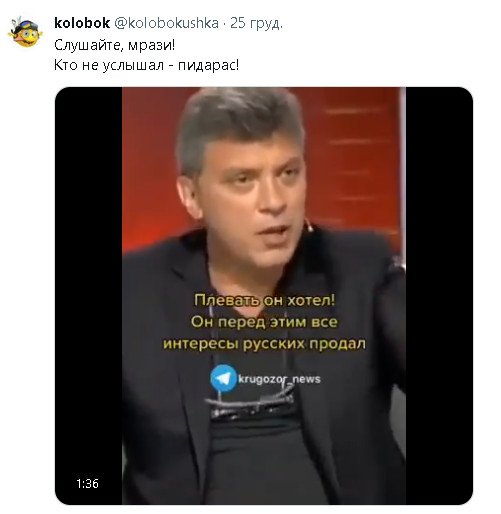Screen dimensions: 501x514
Task: Click the 1:36 video duration badge
Action: [x=87, y=483]
